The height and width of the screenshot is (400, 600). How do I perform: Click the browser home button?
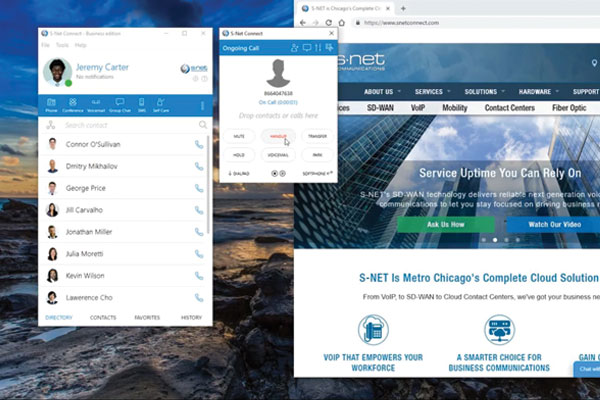coord(341,23)
